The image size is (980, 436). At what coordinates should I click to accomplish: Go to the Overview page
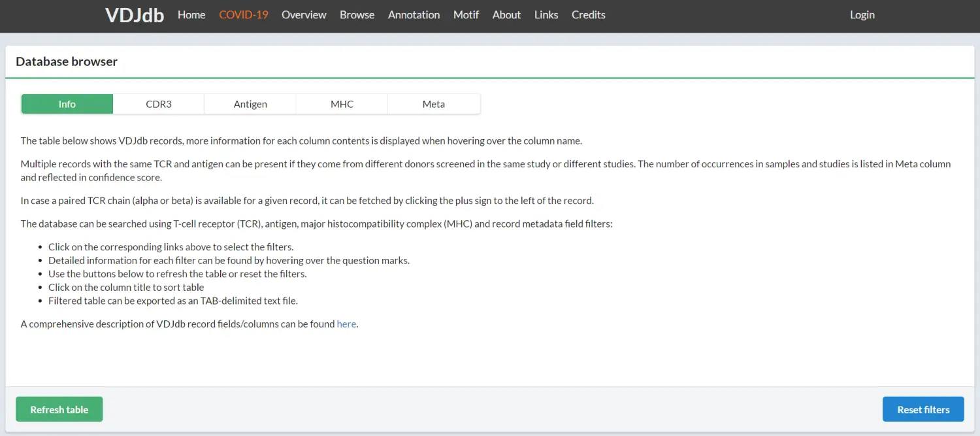(304, 14)
